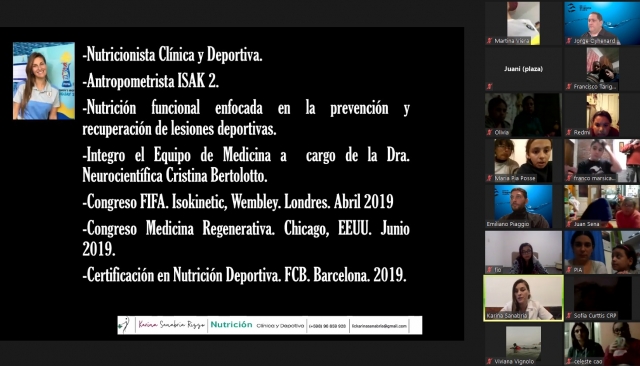Click the gmail address in slide footer
Viewport: 640px width, 366px height.
379,326
